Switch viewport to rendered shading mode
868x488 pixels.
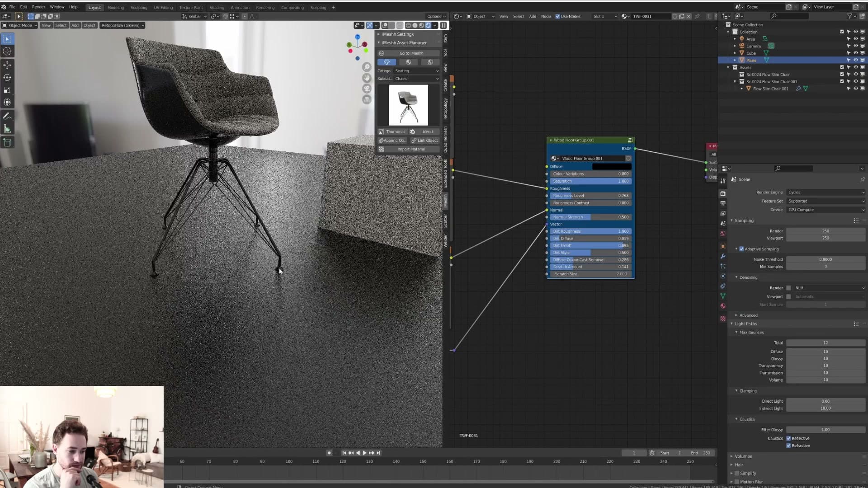point(428,25)
